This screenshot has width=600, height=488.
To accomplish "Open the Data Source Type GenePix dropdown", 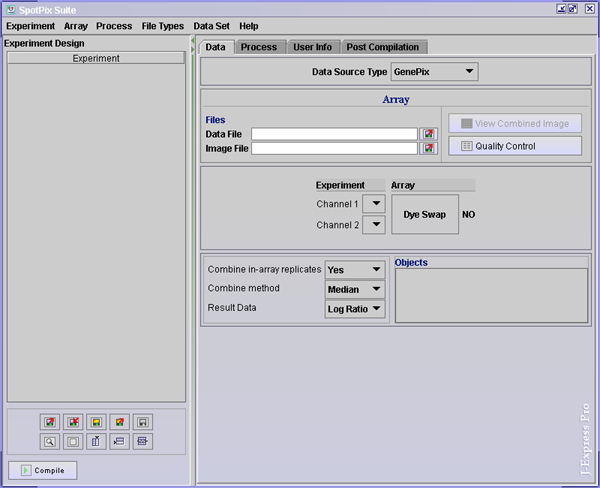I will tap(434, 72).
